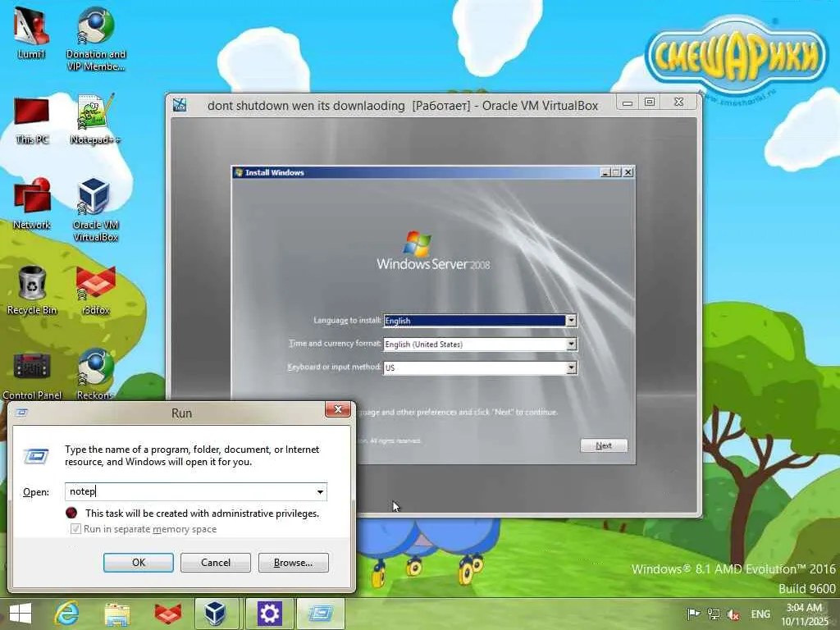Click OK in the Run dialog
This screenshot has height=630, width=840.
pos(138,563)
